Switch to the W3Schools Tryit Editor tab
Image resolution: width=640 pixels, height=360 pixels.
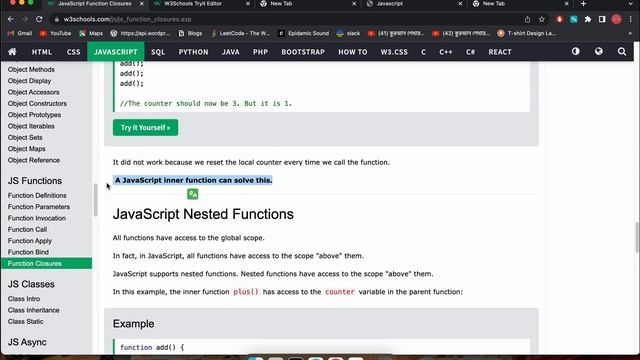click(193, 4)
